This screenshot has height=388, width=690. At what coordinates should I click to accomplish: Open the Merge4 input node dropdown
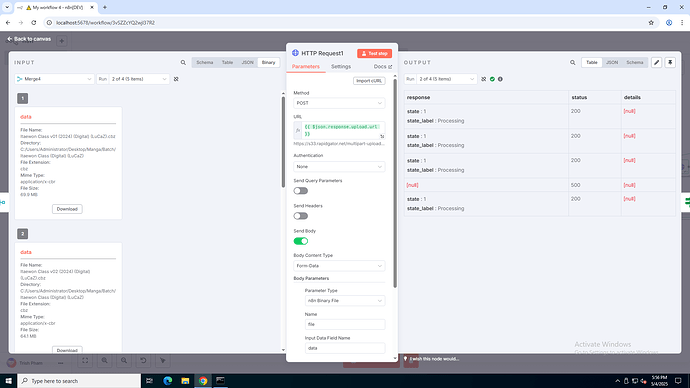point(54,79)
